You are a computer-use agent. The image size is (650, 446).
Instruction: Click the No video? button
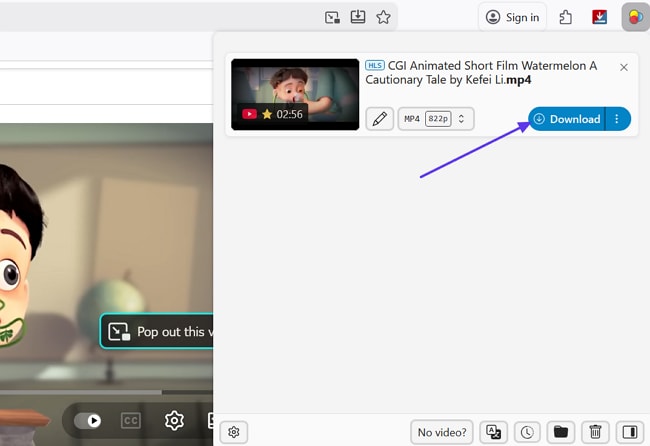click(442, 432)
